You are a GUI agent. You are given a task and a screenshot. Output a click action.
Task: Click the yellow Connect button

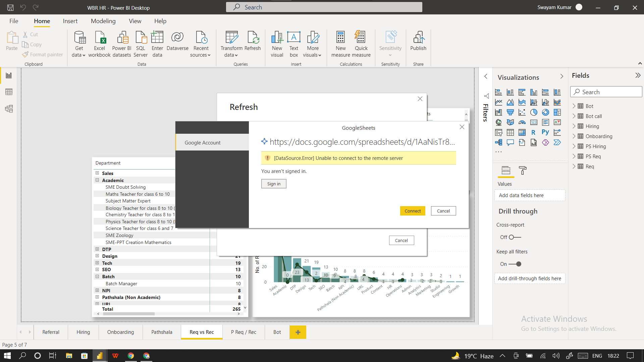click(x=413, y=211)
